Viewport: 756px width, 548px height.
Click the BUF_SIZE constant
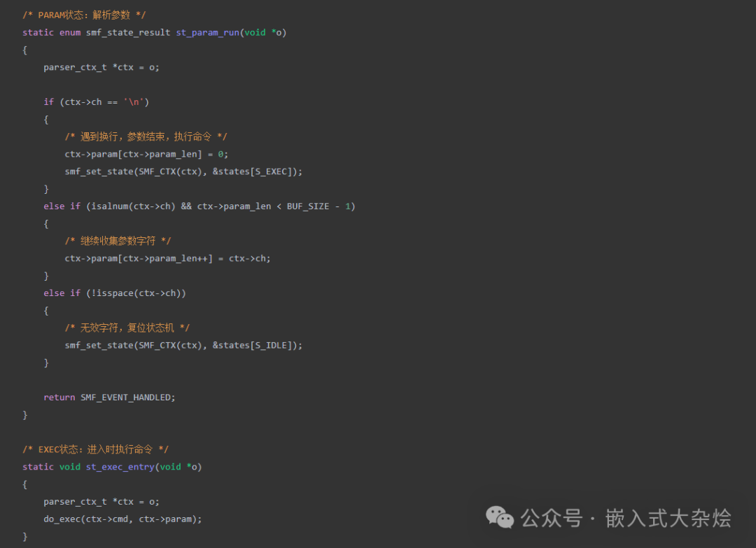coord(308,206)
